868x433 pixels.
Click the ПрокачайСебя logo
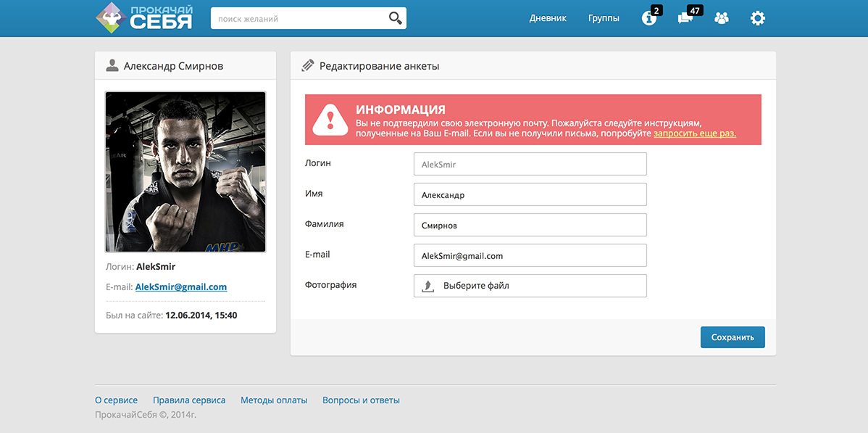pos(143,17)
